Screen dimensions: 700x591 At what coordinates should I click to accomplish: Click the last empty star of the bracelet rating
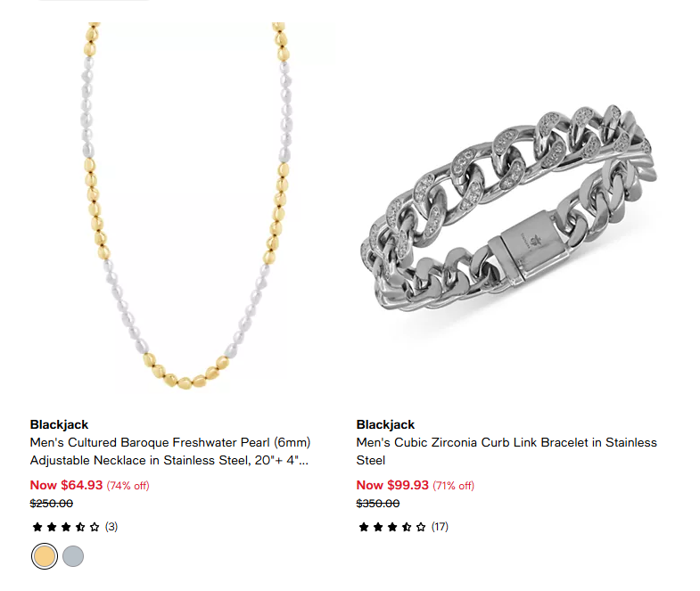(x=421, y=527)
